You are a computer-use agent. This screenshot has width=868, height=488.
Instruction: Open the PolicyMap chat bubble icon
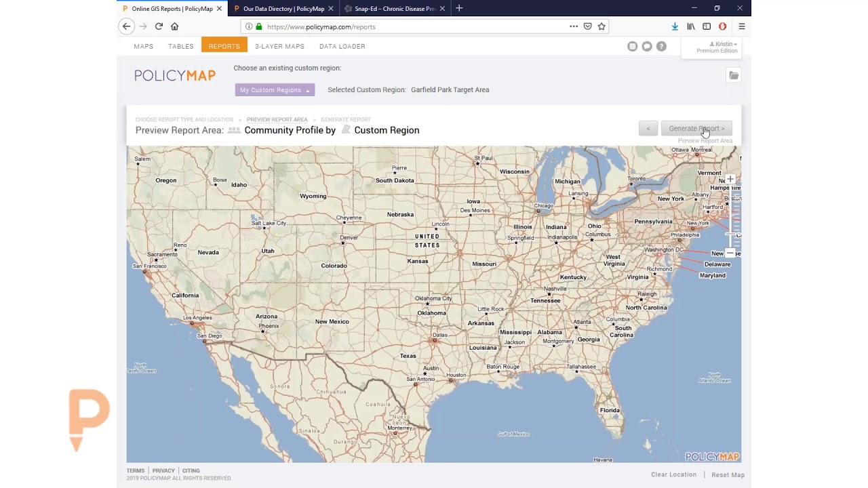pos(647,46)
